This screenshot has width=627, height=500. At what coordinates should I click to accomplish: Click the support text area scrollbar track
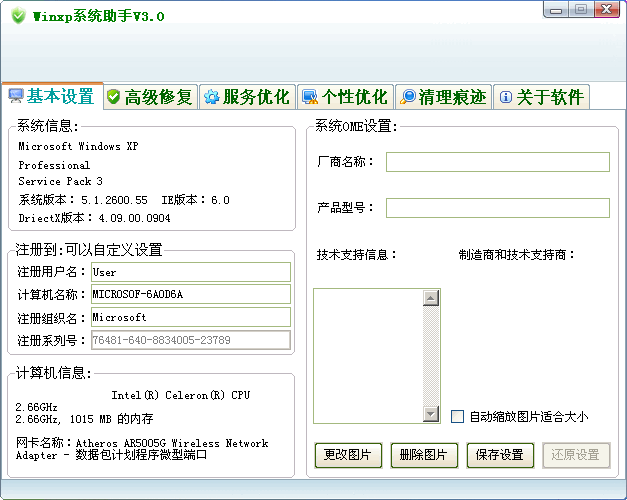[431, 356]
